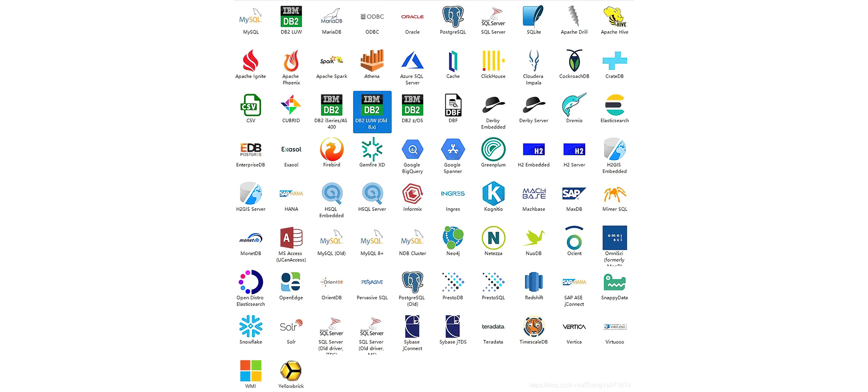868x392 pixels.
Task: Pick the Google Spanner icon
Action: (x=453, y=150)
